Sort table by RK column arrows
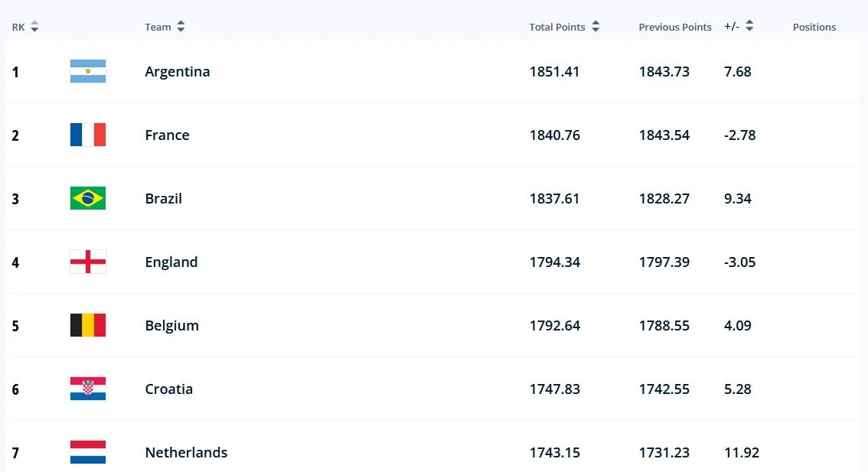This screenshot has height=472, width=868. (x=34, y=27)
